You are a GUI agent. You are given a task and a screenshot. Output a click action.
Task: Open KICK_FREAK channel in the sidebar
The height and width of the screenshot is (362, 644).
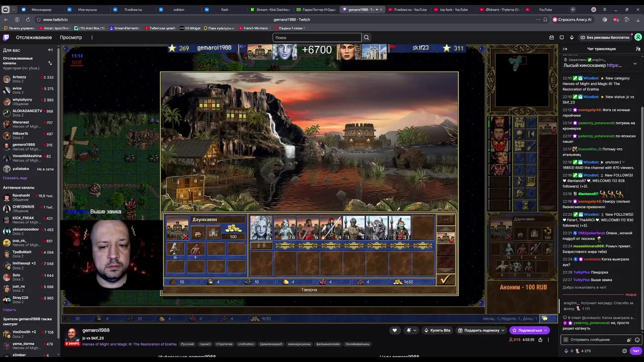[29, 220]
